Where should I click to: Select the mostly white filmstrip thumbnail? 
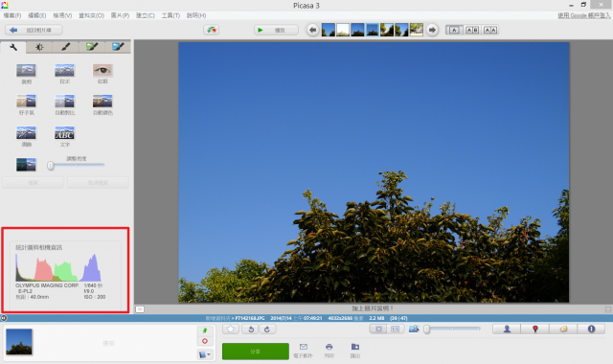point(343,30)
